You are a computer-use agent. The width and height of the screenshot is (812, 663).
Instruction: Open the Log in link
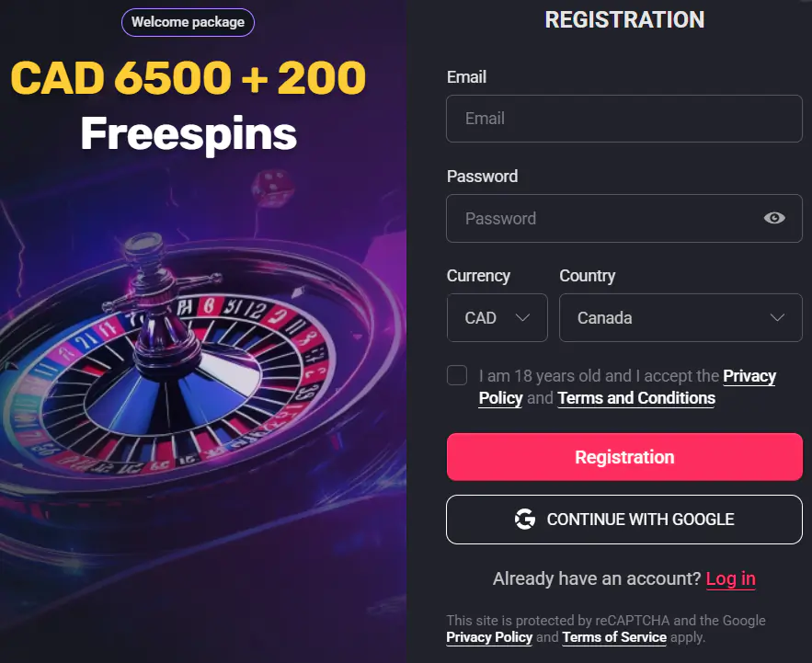pos(730,578)
